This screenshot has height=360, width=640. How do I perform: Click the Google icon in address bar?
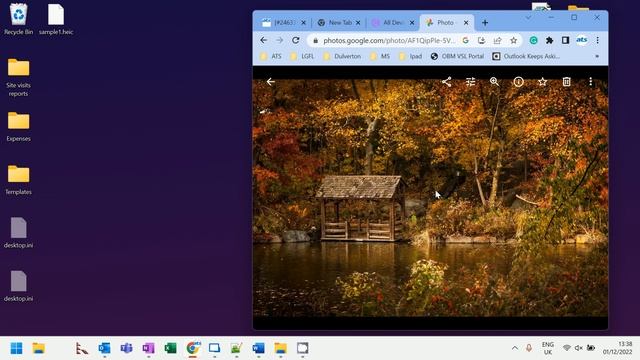pos(465,40)
